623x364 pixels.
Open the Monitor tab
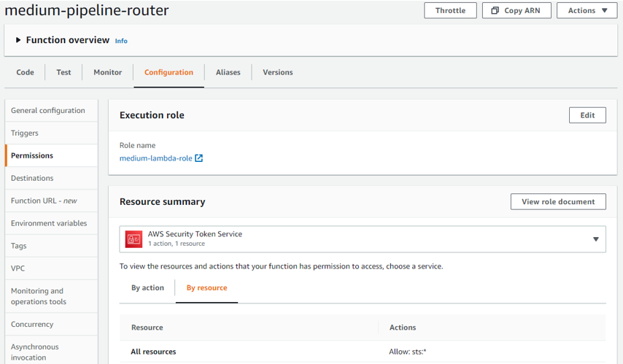[108, 72]
